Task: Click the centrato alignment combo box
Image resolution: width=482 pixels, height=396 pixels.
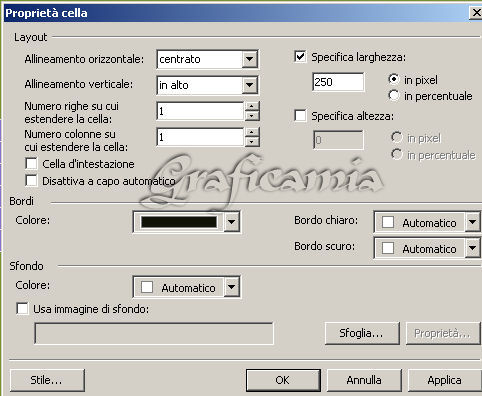Action: point(207,59)
